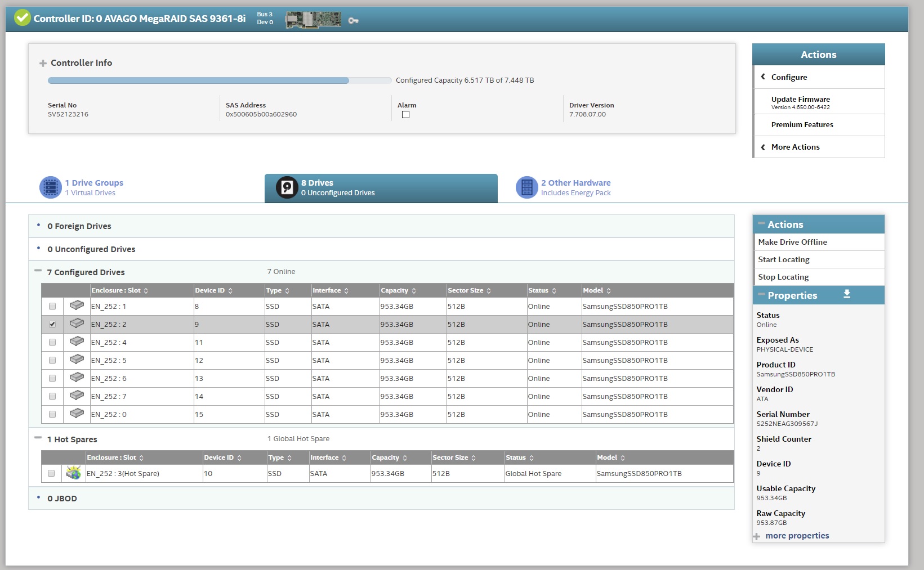Choose Make Drive Offline

tap(819, 242)
